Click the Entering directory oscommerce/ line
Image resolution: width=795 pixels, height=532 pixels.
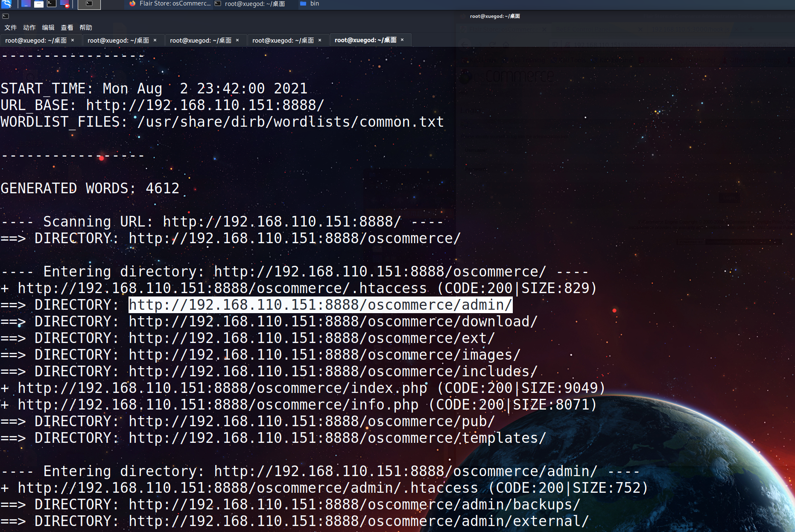(x=295, y=272)
